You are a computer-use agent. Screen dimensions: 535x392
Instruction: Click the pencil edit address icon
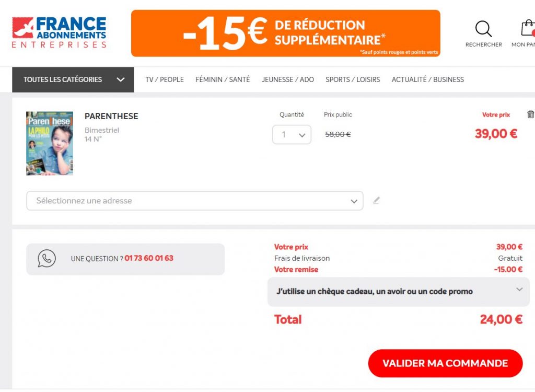376,200
